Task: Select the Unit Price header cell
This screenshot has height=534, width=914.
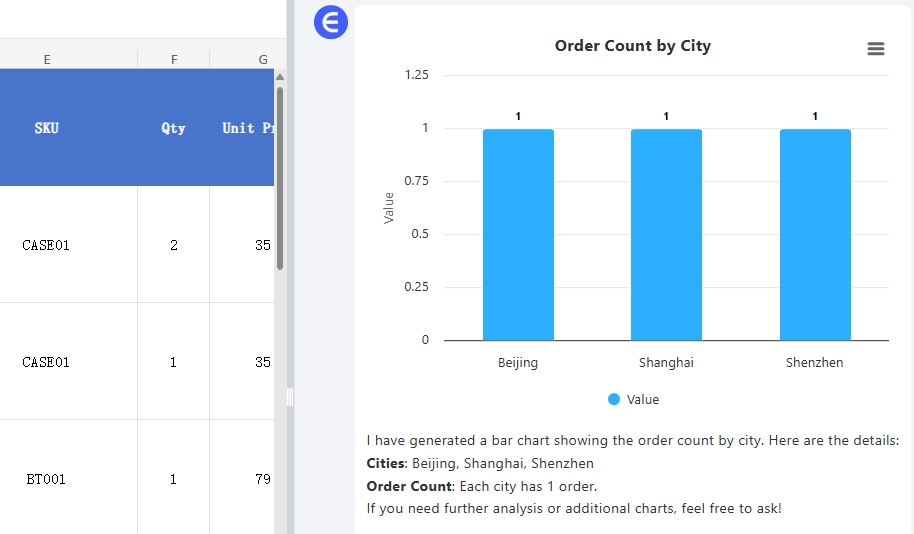Action: click(246, 128)
